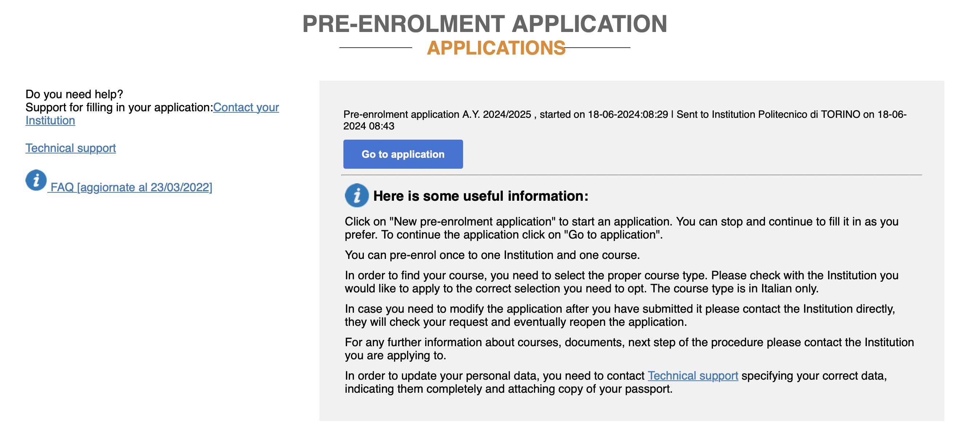
Task: Click the info icon beside the useful information heading
Action: (356, 196)
